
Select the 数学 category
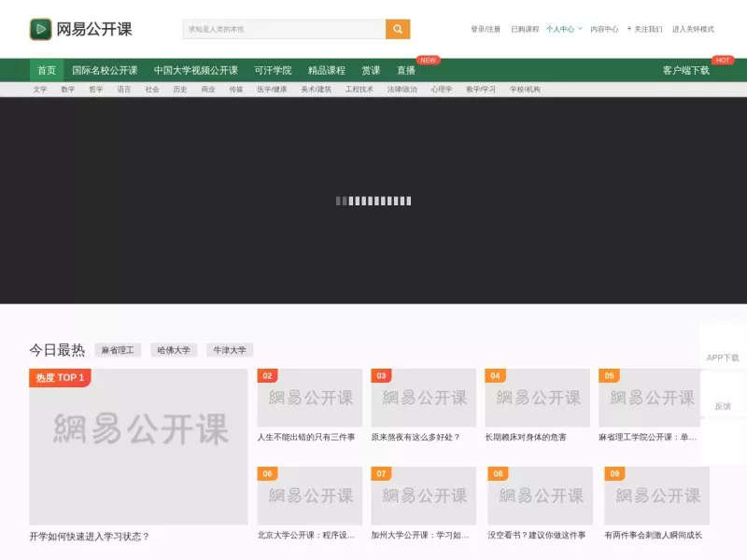(x=68, y=90)
